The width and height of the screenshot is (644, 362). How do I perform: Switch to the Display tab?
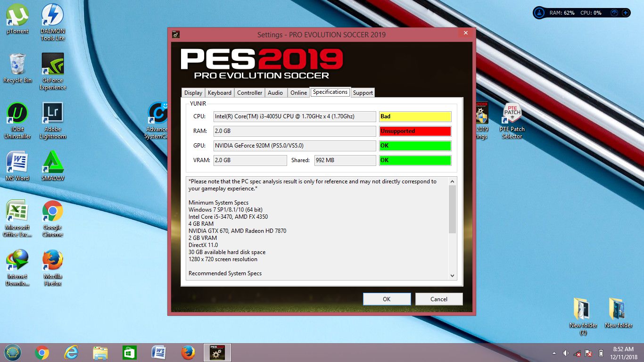pos(193,93)
